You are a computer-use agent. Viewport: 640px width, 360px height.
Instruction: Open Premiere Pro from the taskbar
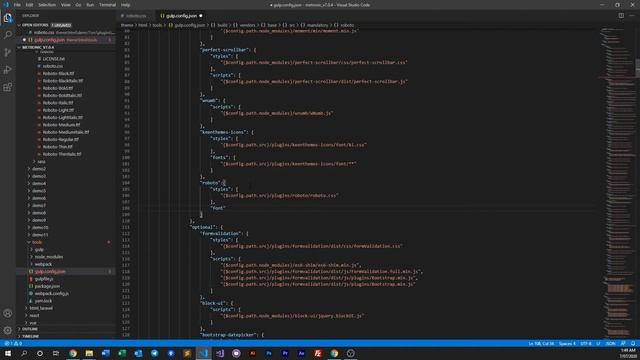(285, 353)
